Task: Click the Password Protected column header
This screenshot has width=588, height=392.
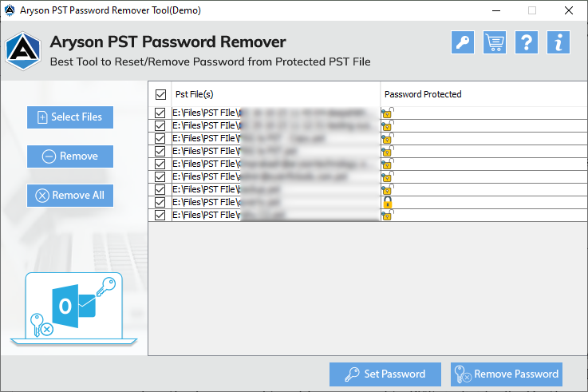Action: point(423,94)
